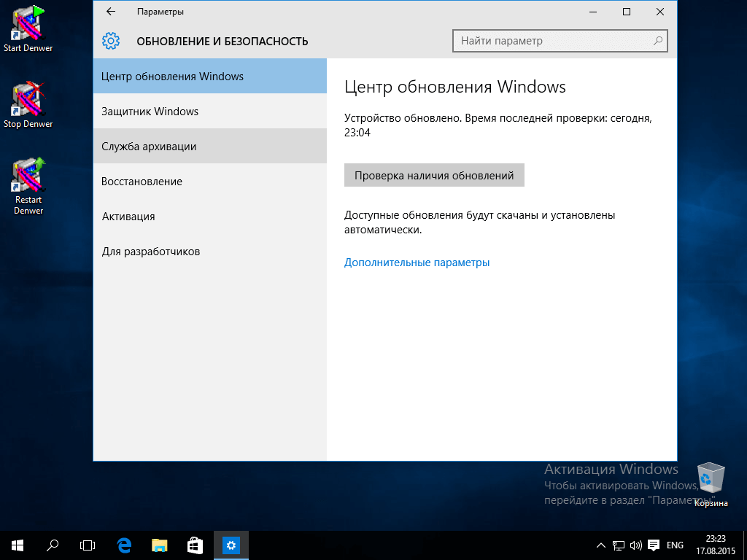Viewport: 747px width, 560px height.
Task: Click the Settings app taskbar button
Action: (231, 545)
